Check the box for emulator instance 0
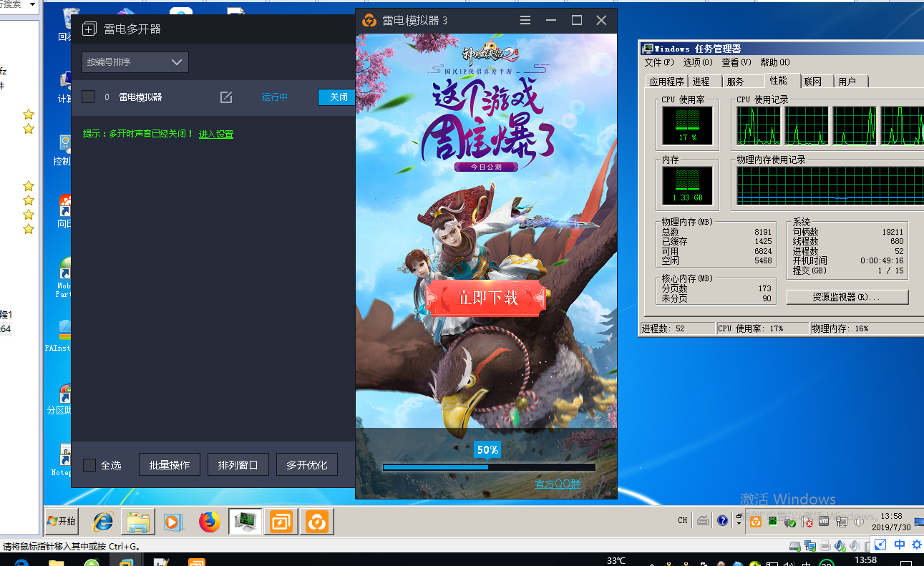 coord(88,97)
